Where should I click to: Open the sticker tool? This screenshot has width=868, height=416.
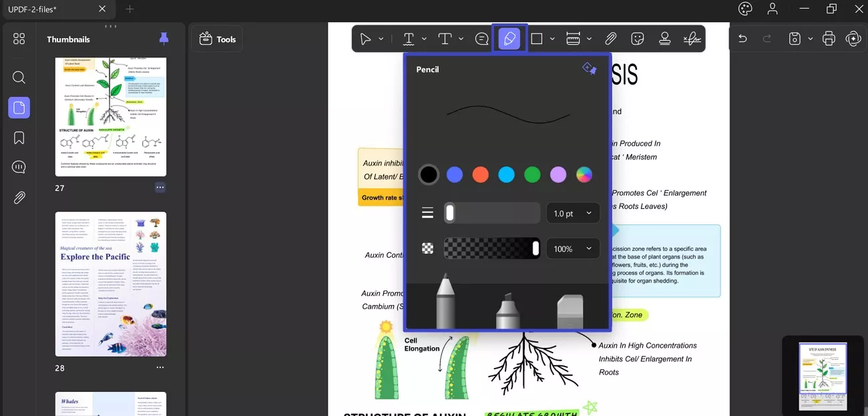tap(638, 39)
